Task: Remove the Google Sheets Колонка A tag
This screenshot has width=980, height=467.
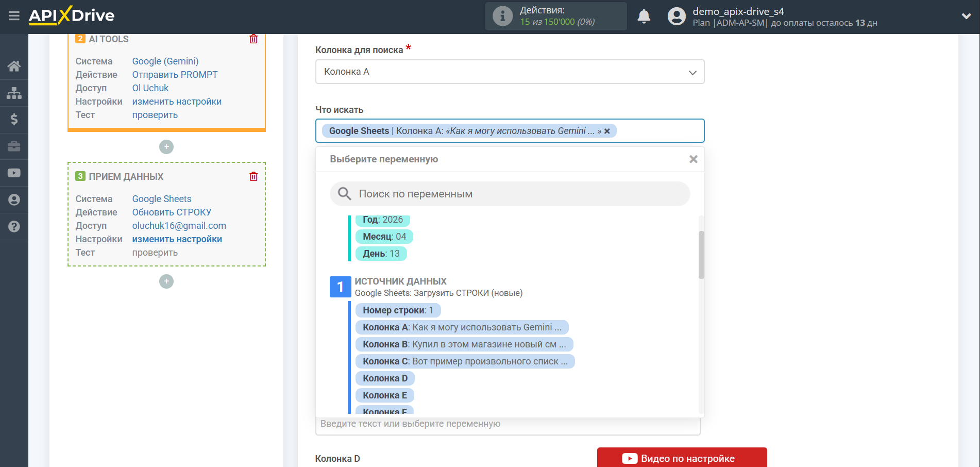Action: coord(607,131)
